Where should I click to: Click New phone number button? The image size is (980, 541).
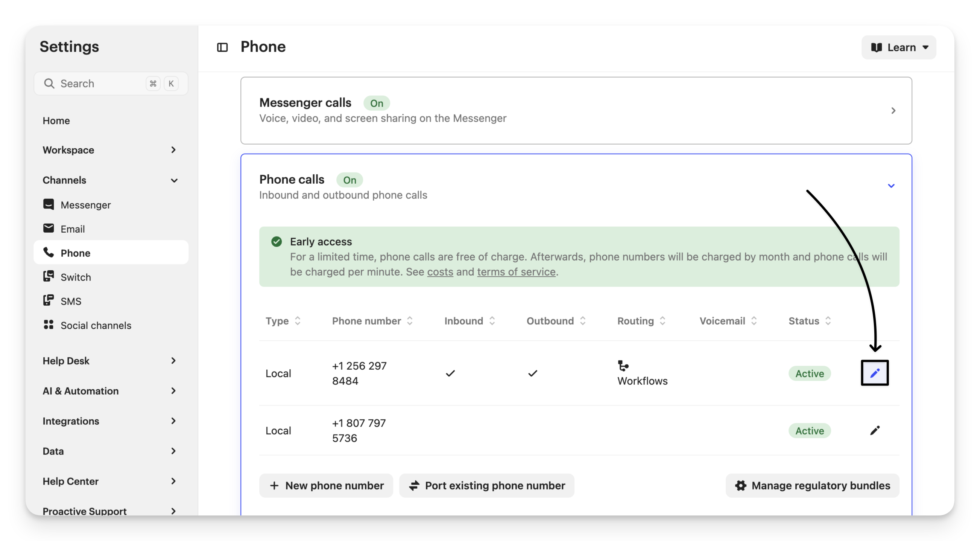pos(326,485)
